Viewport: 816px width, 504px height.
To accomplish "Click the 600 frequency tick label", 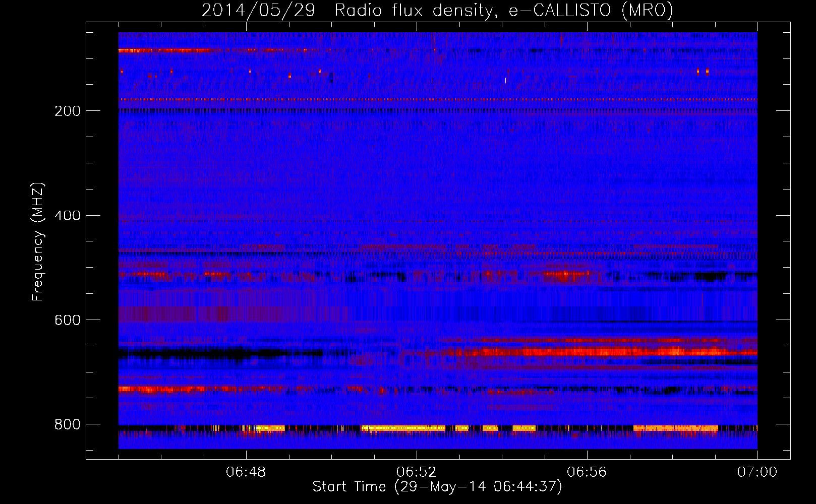I will (x=68, y=320).
